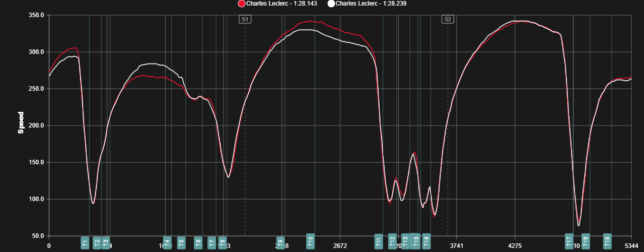Select the T3 turn marker
This screenshot has height=252, width=644.
tap(105, 242)
